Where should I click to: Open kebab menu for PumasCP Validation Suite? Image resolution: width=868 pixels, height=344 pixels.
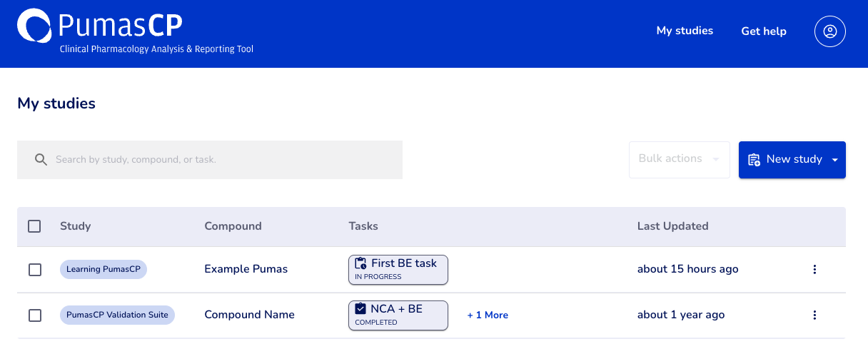click(x=814, y=315)
